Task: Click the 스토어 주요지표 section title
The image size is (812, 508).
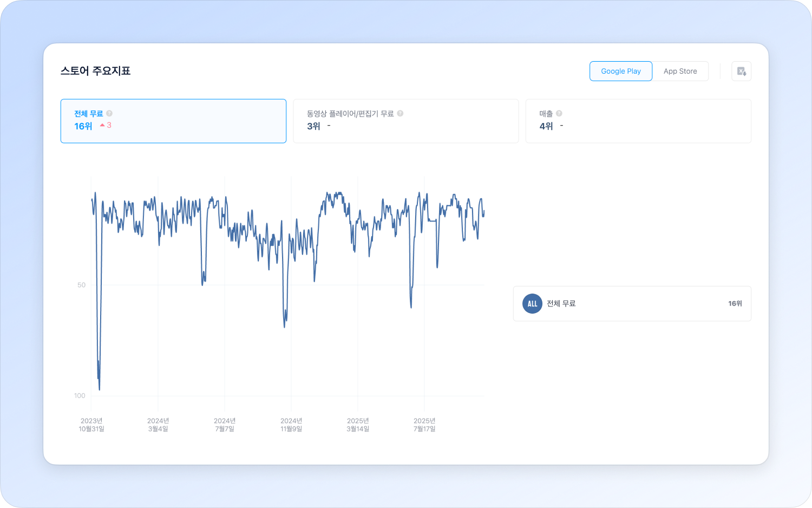Action: pos(95,71)
